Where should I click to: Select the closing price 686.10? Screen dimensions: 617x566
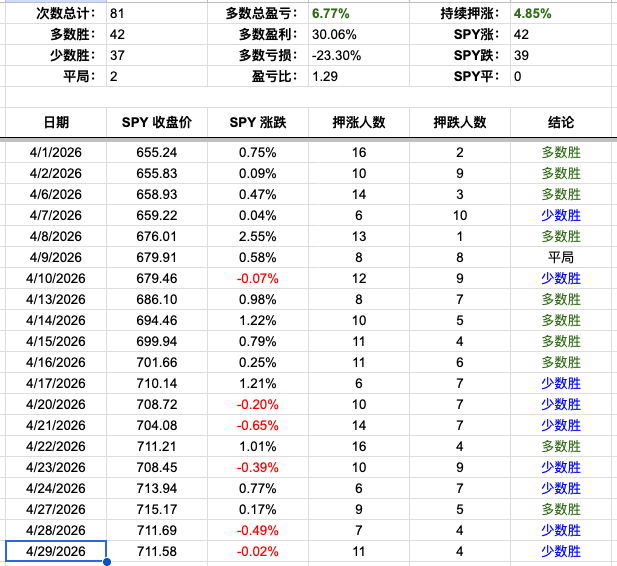tap(157, 299)
